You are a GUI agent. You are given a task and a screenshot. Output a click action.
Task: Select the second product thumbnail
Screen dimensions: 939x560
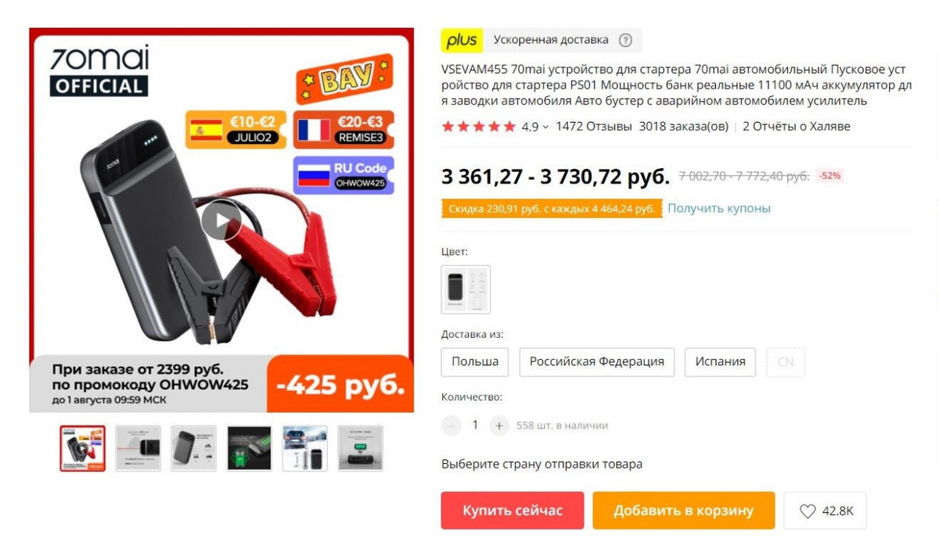tap(139, 448)
